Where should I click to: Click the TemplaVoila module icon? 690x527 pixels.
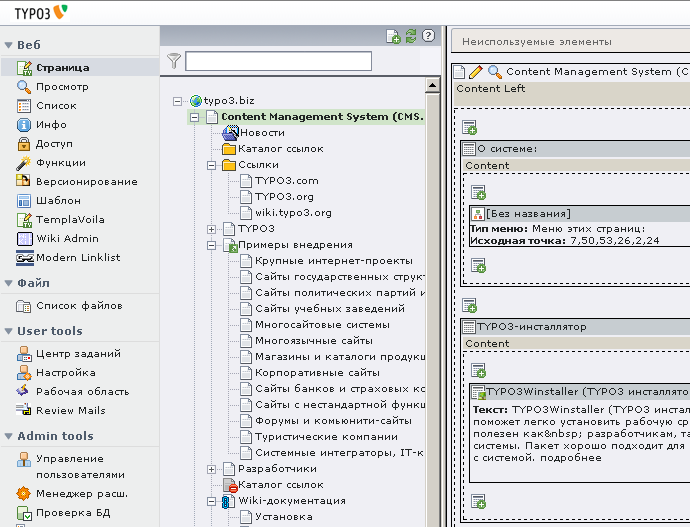(x=24, y=220)
